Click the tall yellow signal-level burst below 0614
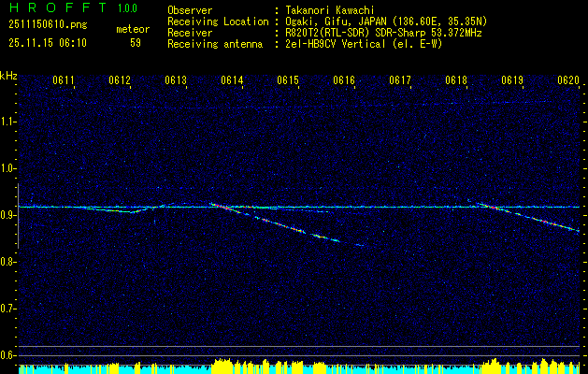 click(223, 366)
